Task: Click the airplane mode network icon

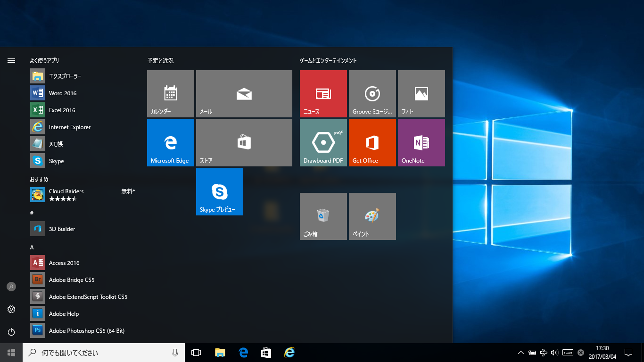Action: [543, 353]
